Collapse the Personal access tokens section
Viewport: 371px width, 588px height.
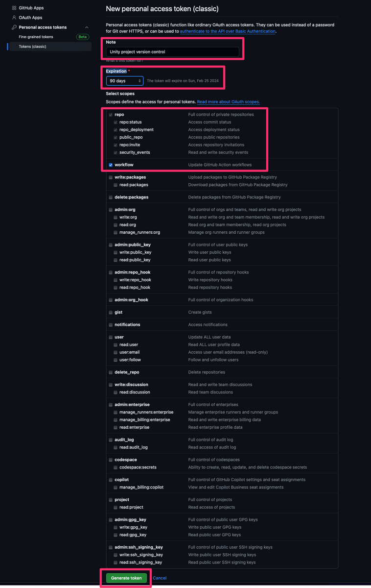coord(87,27)
